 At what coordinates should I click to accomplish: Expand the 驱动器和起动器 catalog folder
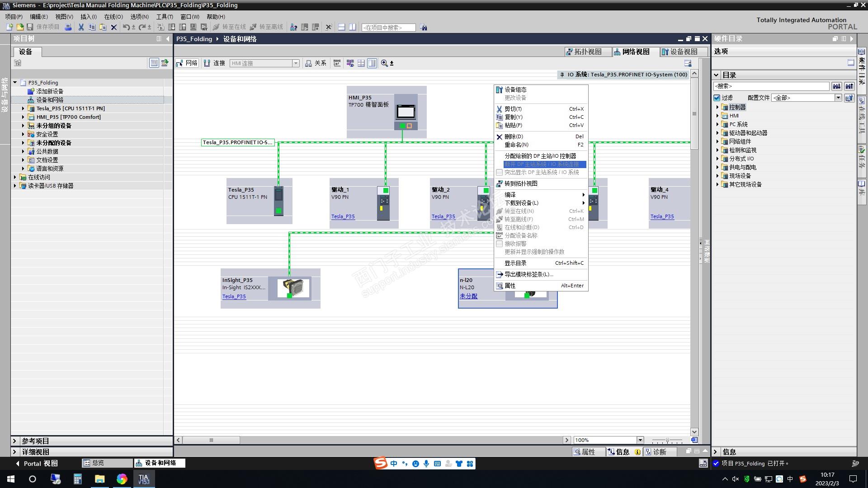(x=717, y=133)
